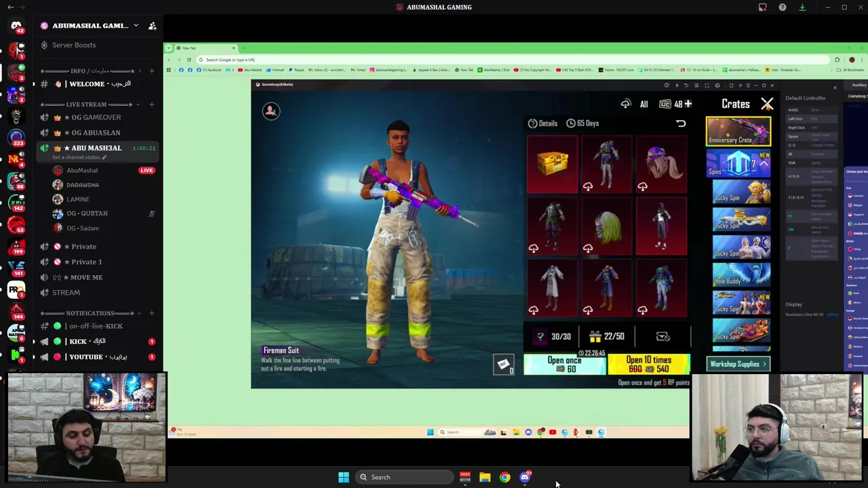The image size is (868, 488).
Task: Add UC with the plus icon
Action: pyautogui.click(x=688, y=104)
